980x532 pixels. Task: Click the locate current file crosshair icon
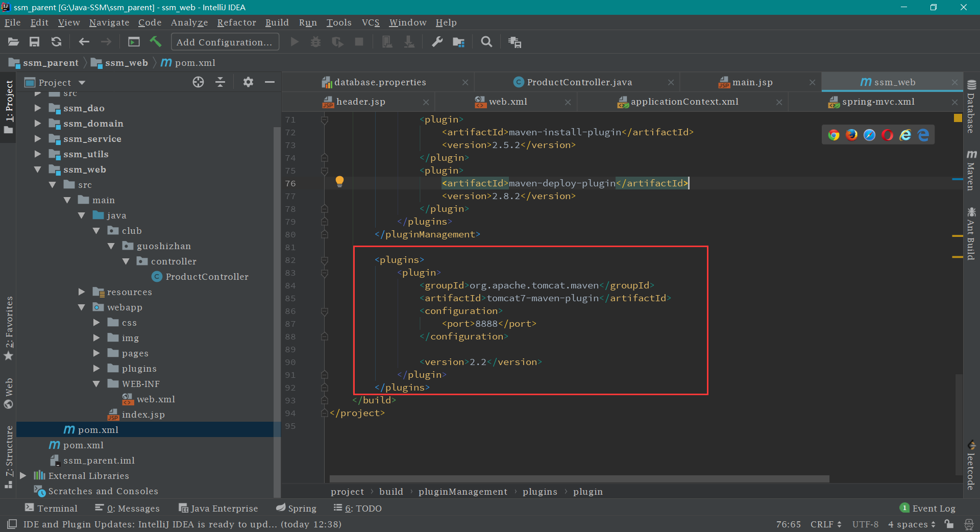coord(198,82)
